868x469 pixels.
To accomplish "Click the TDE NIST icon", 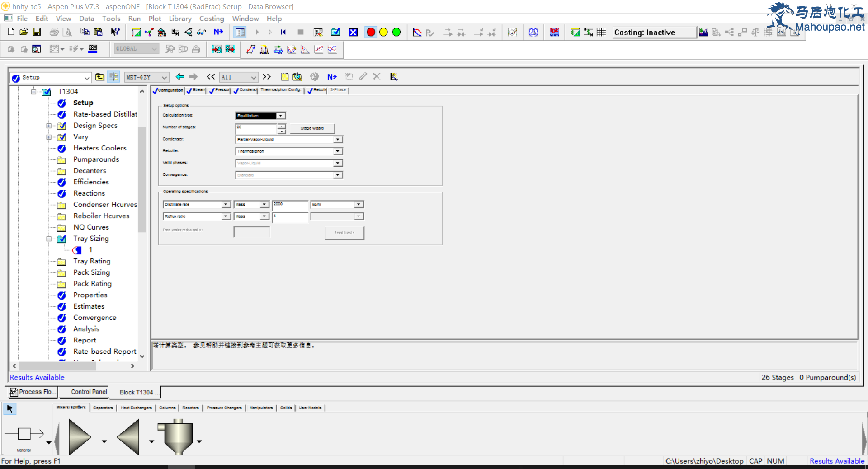I will 554,32.
